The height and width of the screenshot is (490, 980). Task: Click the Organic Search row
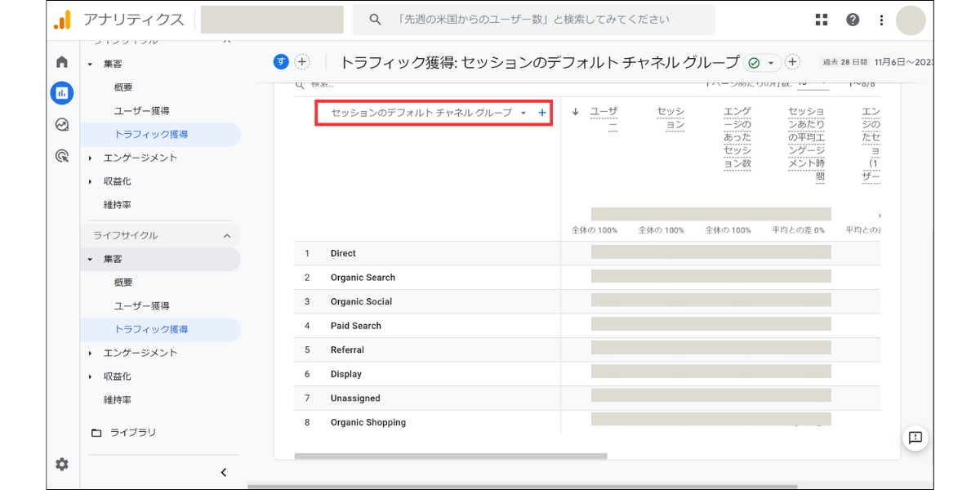click(587, 278)
